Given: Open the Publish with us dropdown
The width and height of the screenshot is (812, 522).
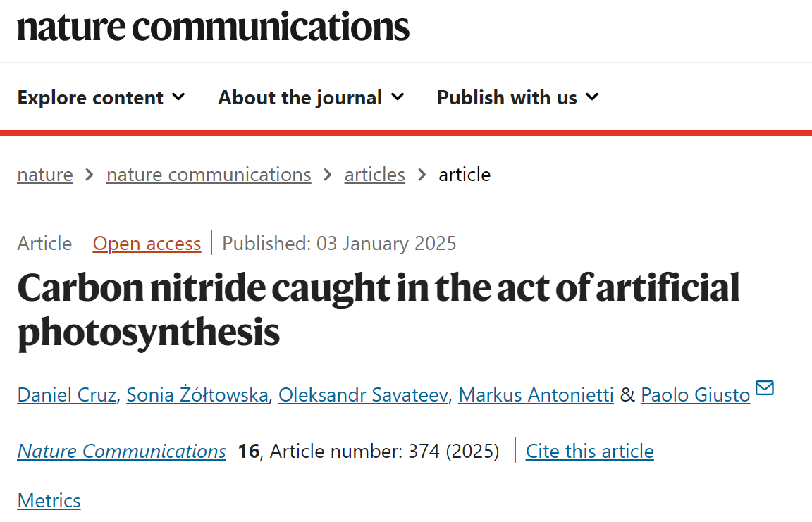Looking at the screenshot, I should (518, 97).
